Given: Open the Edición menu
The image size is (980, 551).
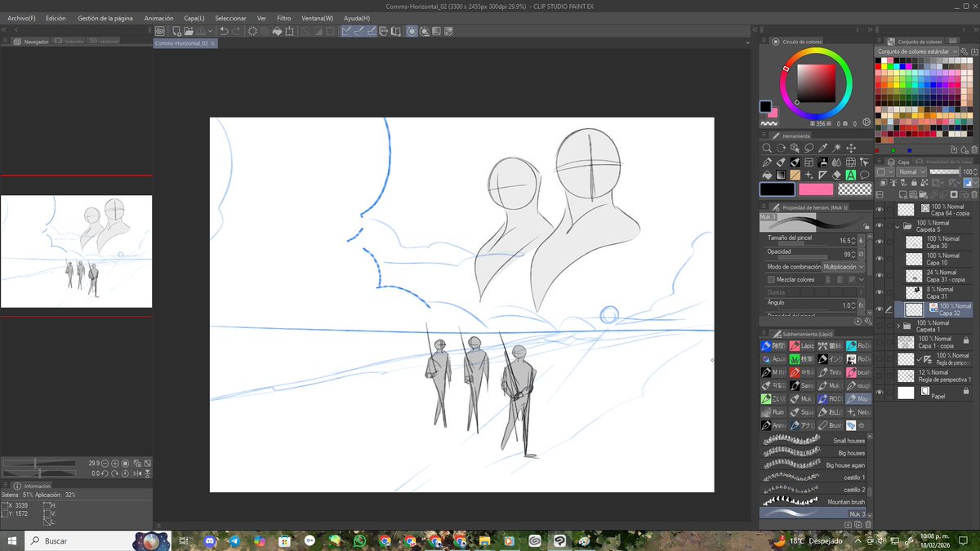Looking at the screenshot, I should point(56,18).
